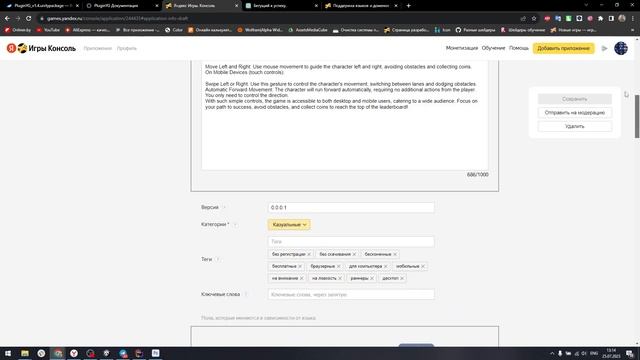Remove the 'десктоп' tag

coord(402,278)
